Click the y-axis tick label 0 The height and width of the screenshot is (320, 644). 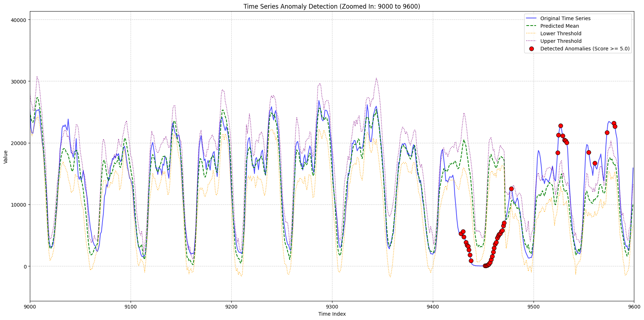(25, 266)
